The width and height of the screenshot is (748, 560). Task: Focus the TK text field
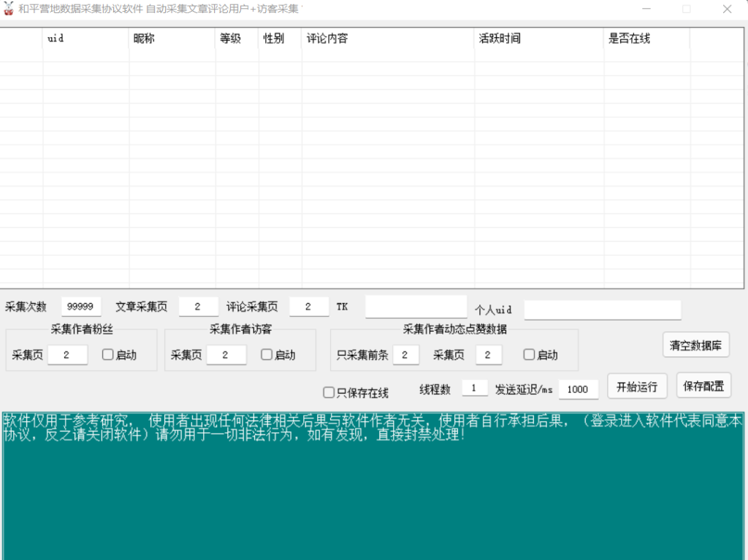416,307
